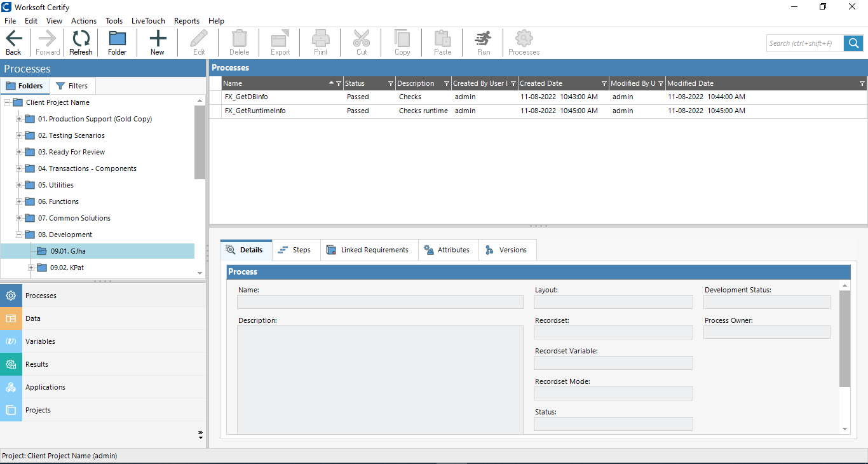Switch to the Steps tab
Image resolution: width=868 pixels, height=464 pixels.
(x=296, y=250)
